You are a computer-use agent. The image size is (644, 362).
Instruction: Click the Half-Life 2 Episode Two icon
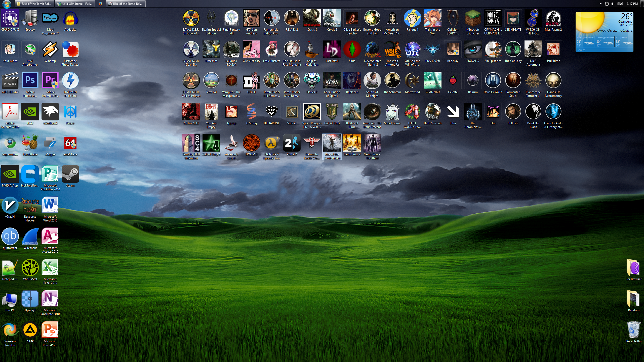(x=272, y=143)
